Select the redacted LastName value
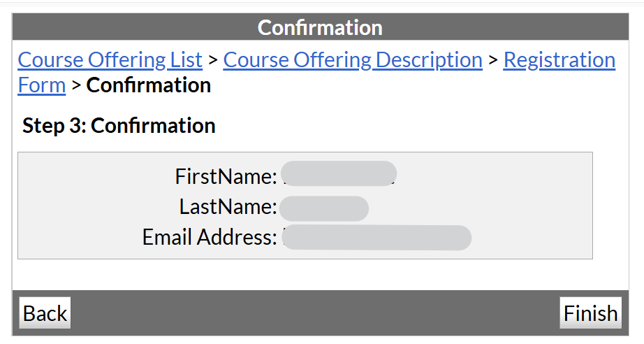Screen dimensions: 644x344 point(323,208)
